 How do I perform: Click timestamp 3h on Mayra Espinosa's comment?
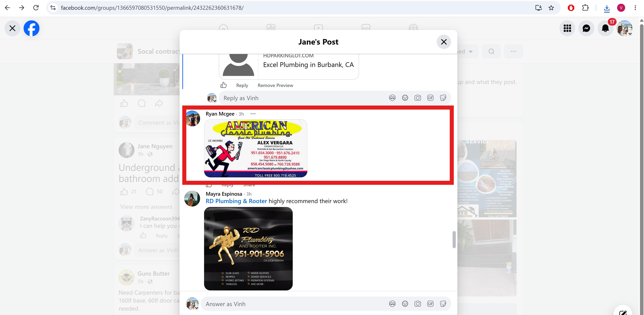tap(249, 194)
